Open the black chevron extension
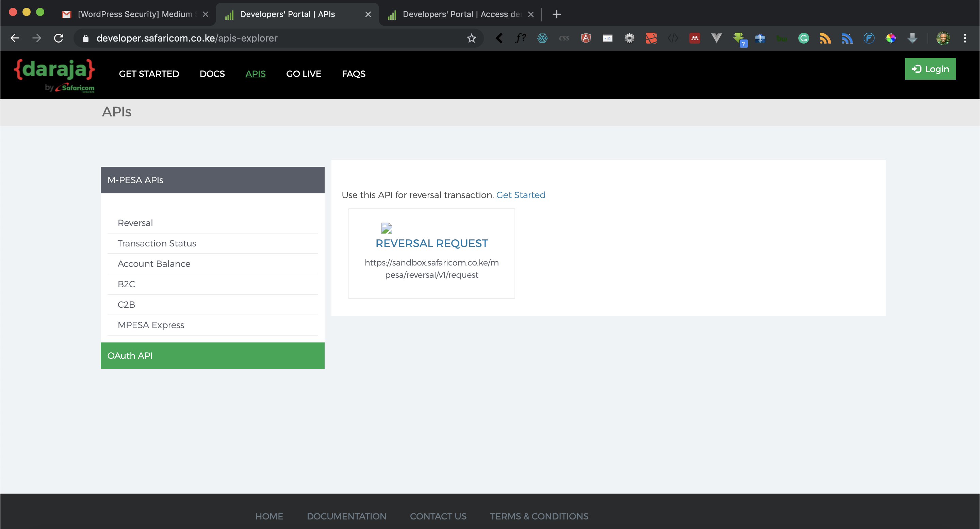Screen dimensions: 980x529 click(500, 38)
